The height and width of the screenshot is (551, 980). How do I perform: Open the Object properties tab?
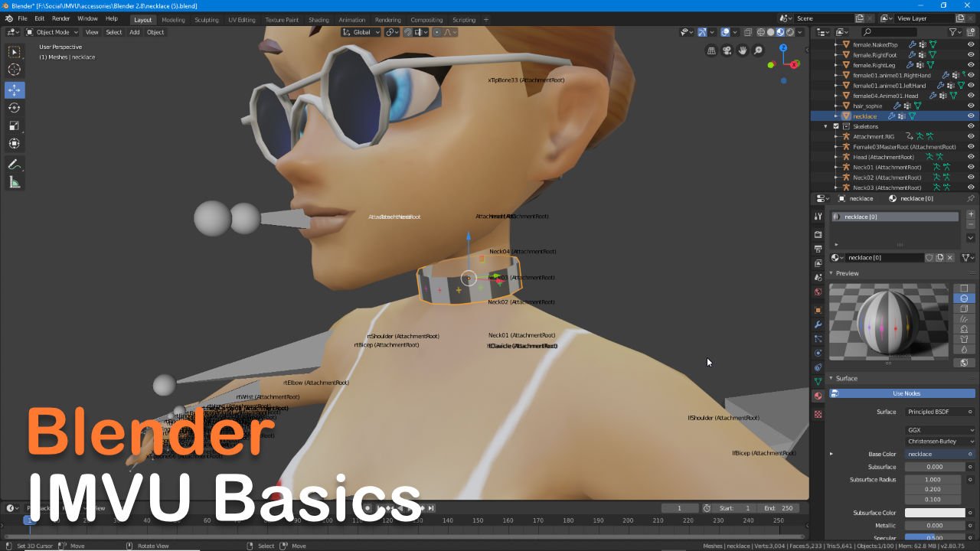(818, 310)
